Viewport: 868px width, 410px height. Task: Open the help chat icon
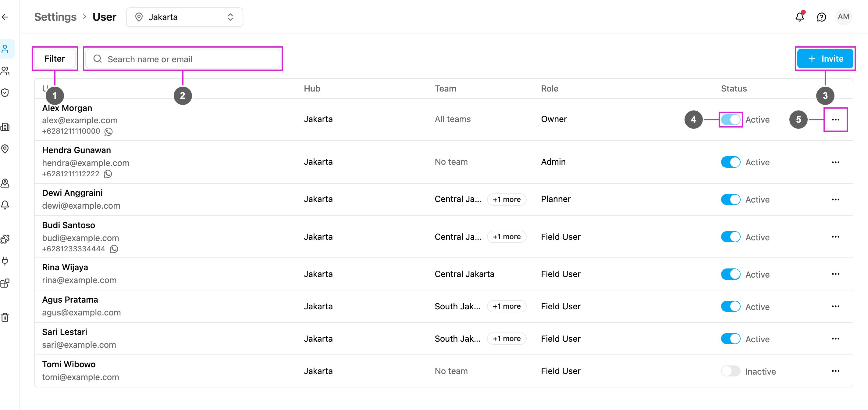tap(821, 17)
